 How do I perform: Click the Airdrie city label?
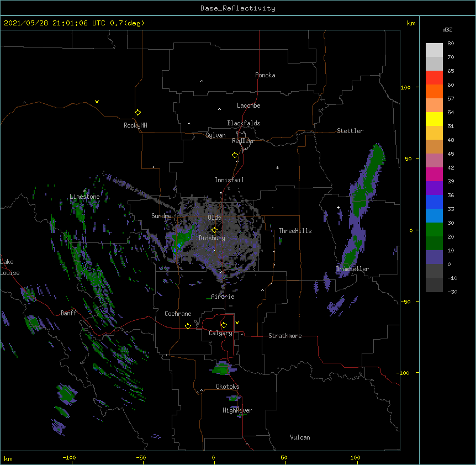click(x=223, y=297)
